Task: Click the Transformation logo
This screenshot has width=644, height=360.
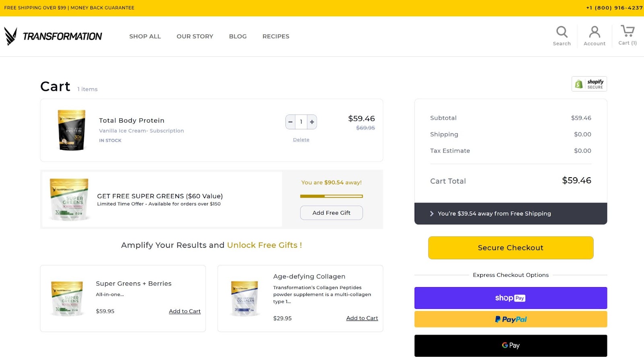Action: (53, 36)
